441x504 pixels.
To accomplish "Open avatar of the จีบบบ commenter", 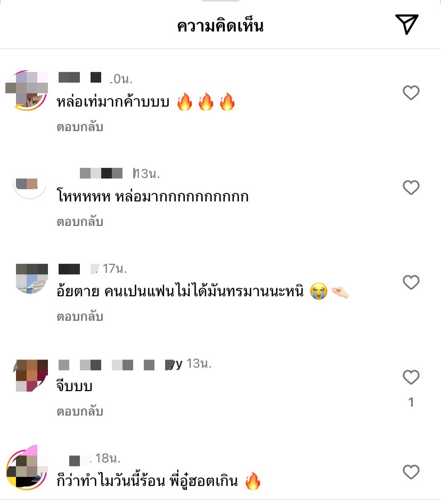I will click(x=30, y=375).
